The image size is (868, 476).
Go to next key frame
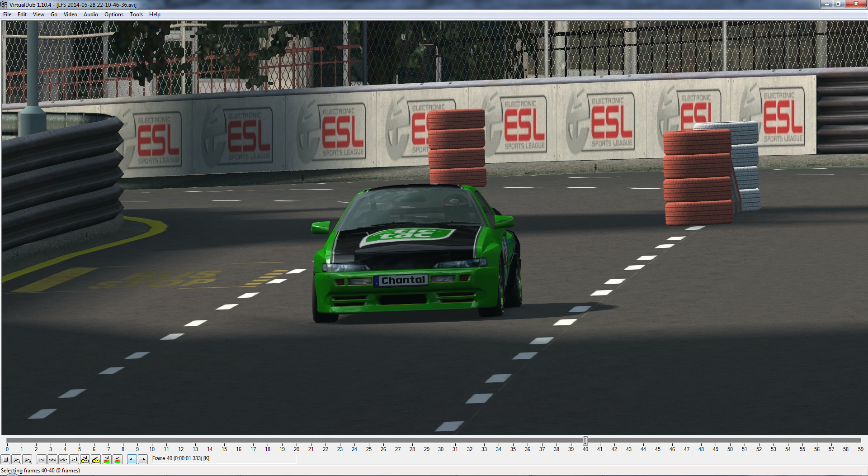click(x=96, y=460)
